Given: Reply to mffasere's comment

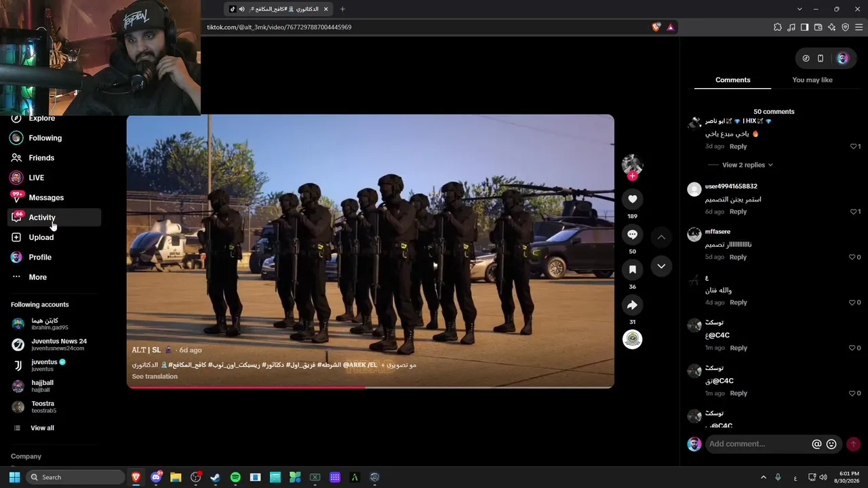Looking at the screenshot, I should tap(738, 257).
